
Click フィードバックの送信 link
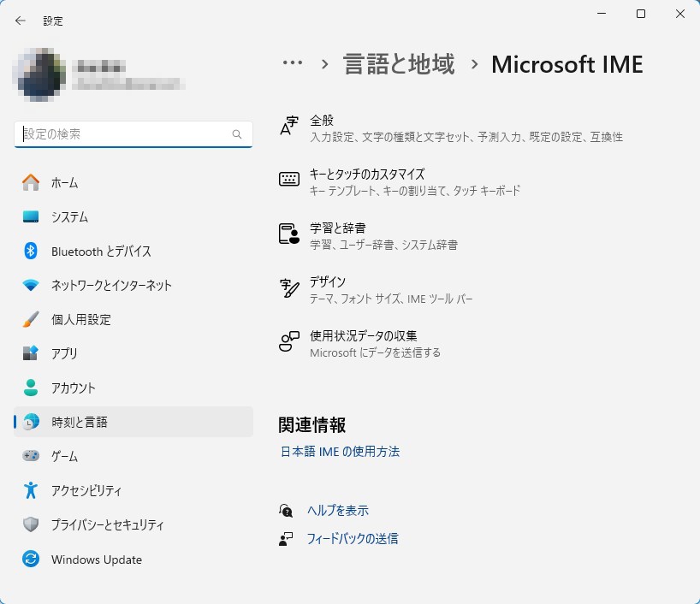tap(352, 539)
